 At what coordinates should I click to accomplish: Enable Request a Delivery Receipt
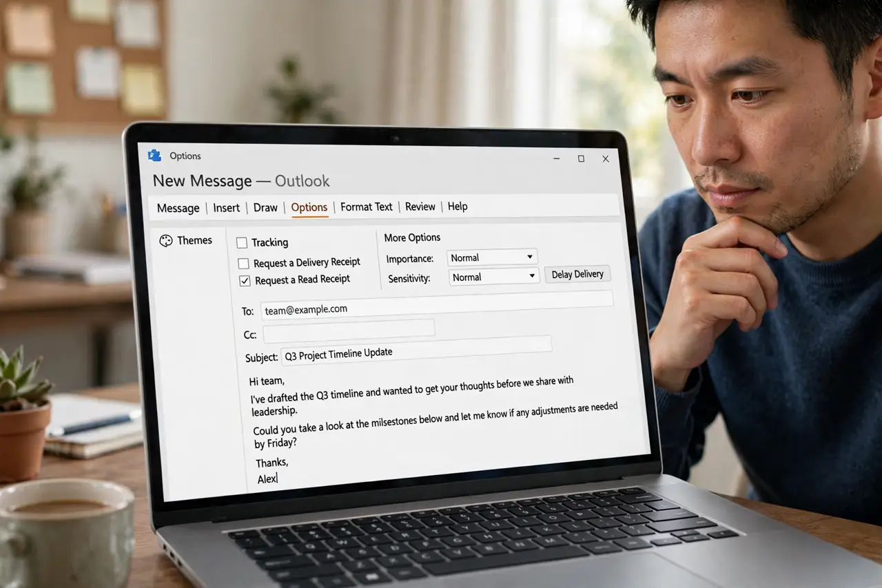(243, 263)
